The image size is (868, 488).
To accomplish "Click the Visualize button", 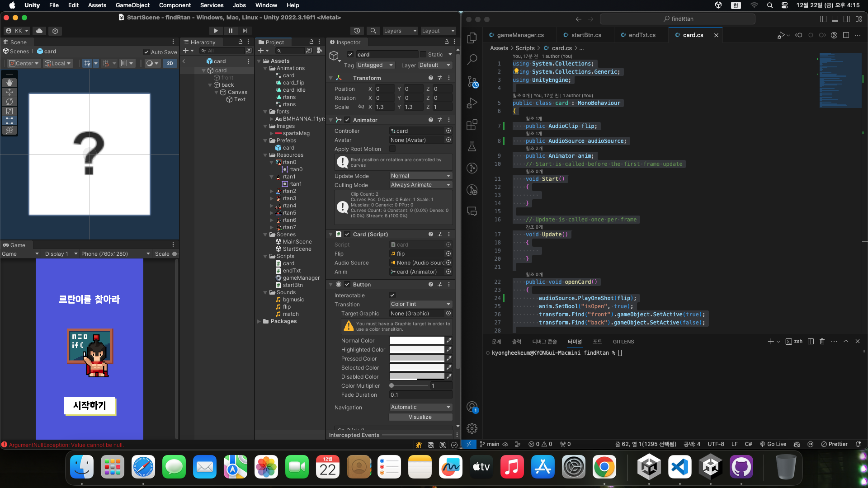I will 420,417.
